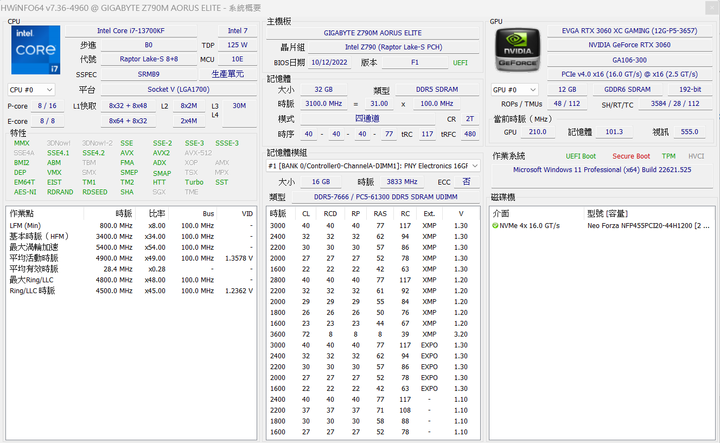This screenshot has height=443, width=720.
Task: Click the DDR5 SDRAM memory type field
Action: coord(437,90)
